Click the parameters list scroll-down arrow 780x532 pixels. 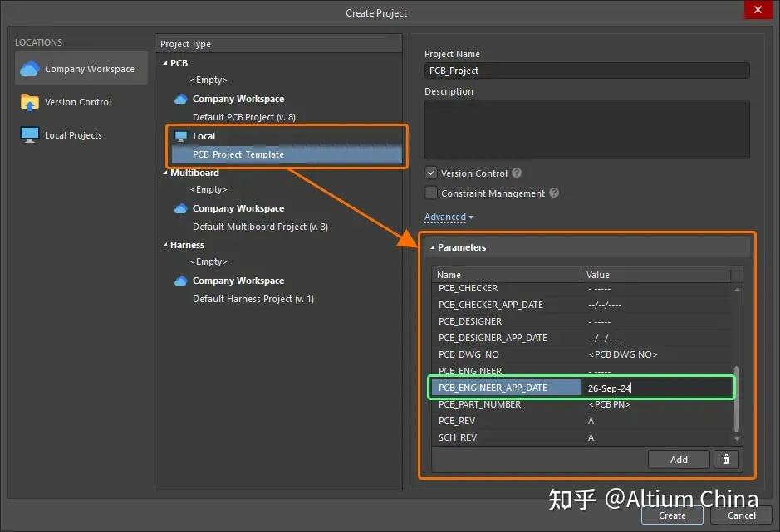pos(737,439)
